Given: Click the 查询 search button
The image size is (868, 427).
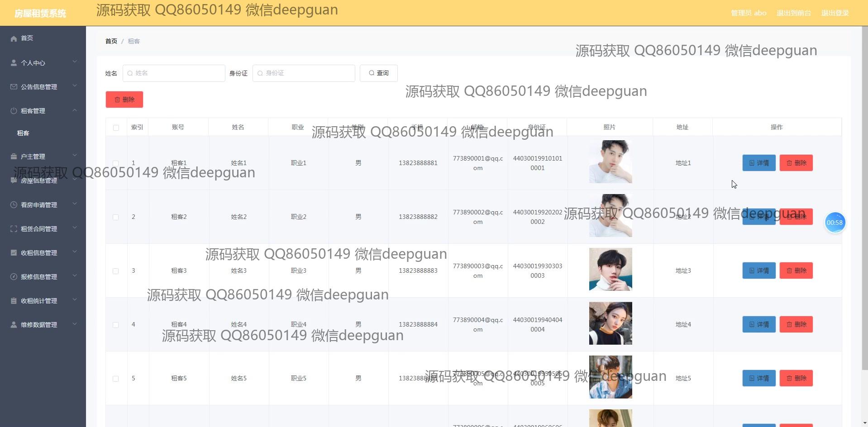Looking at the screenshot, I should pyautogui.click(x=379, y=73).
